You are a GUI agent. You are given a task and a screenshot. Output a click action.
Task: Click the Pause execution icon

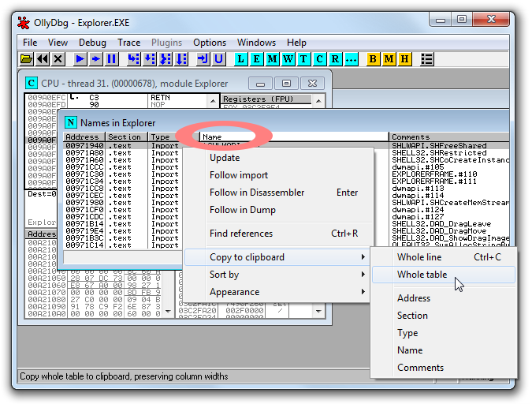(112, 59)
